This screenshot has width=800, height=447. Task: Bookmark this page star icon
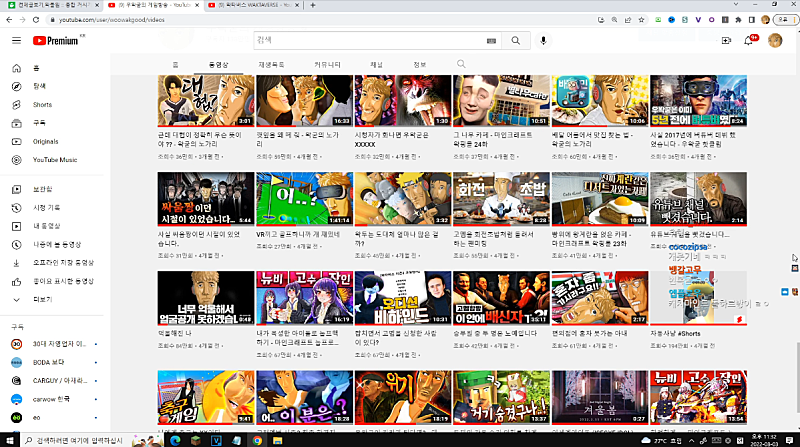tap(641, 20)
